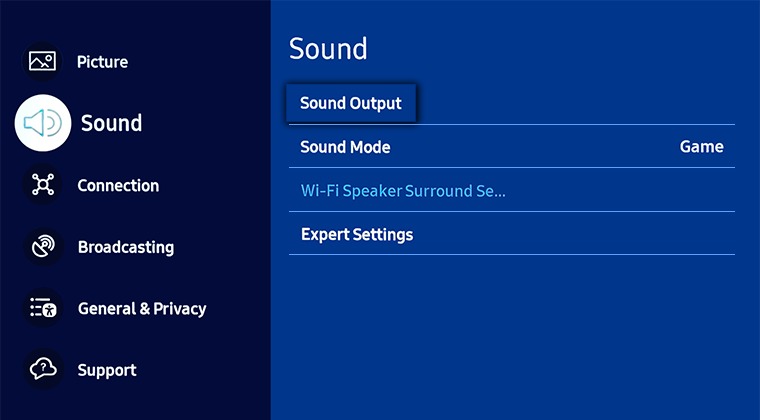Expand Expert Settings
This screenshot has width=760, height=420.
(x=512, y=234)
